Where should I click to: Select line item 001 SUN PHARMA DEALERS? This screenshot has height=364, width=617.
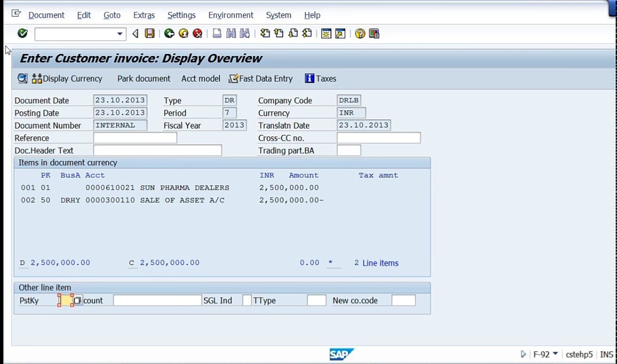170,188
